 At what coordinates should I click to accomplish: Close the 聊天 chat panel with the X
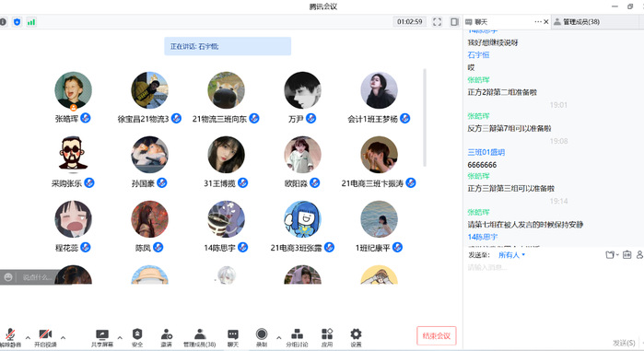[x=545, y=22]
